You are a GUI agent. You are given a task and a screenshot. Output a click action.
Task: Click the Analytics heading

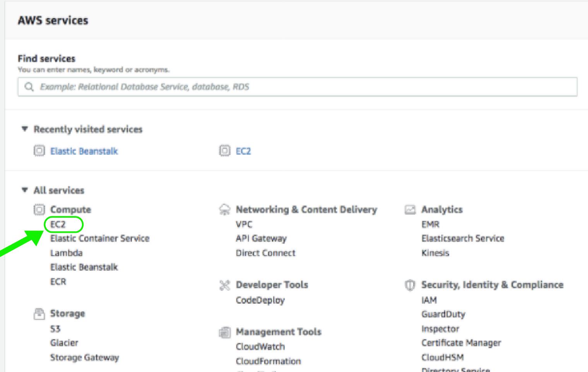(442, 210)
